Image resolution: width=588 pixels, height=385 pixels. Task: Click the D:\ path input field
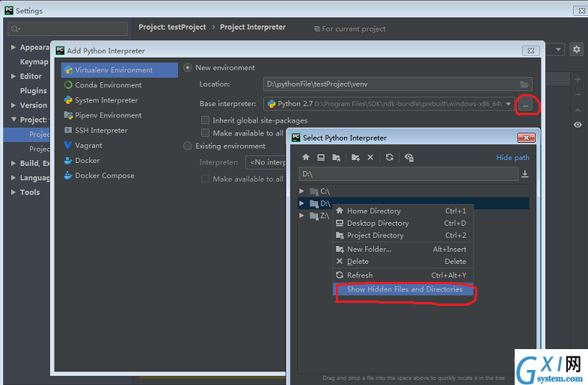[408, 174]
